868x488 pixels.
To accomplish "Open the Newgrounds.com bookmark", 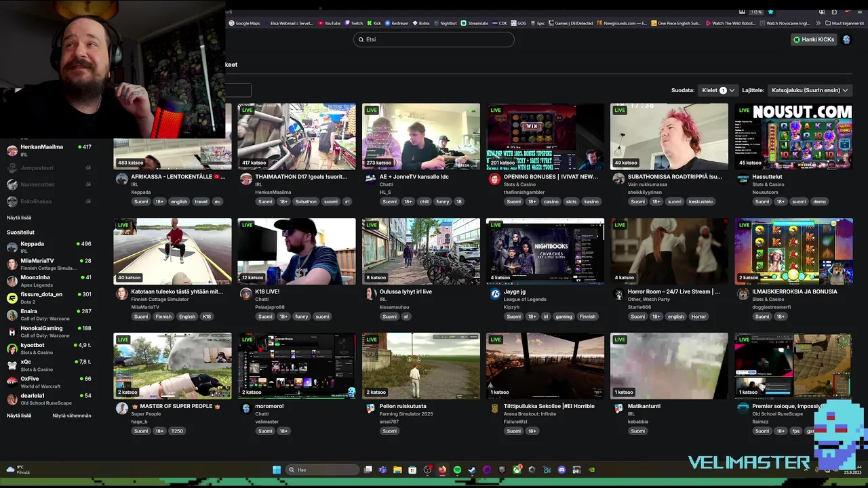I will [621, 23].
